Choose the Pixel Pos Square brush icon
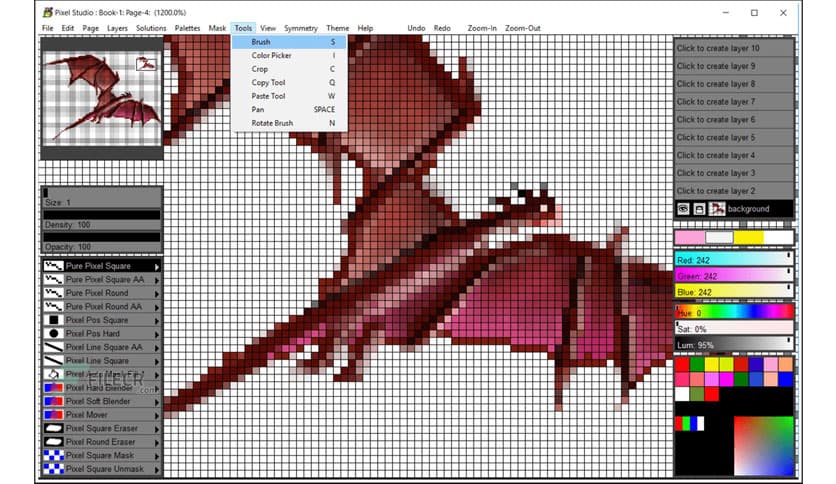The width and height of the screenshot is (836, 484). (53, 320)
